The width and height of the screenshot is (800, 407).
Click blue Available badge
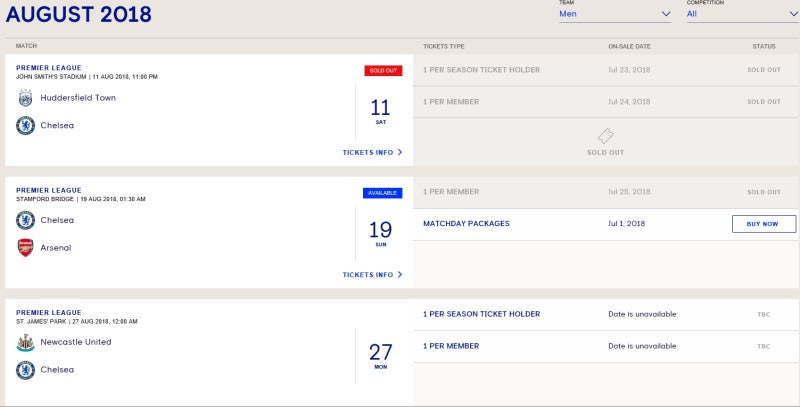pos(383,193)
